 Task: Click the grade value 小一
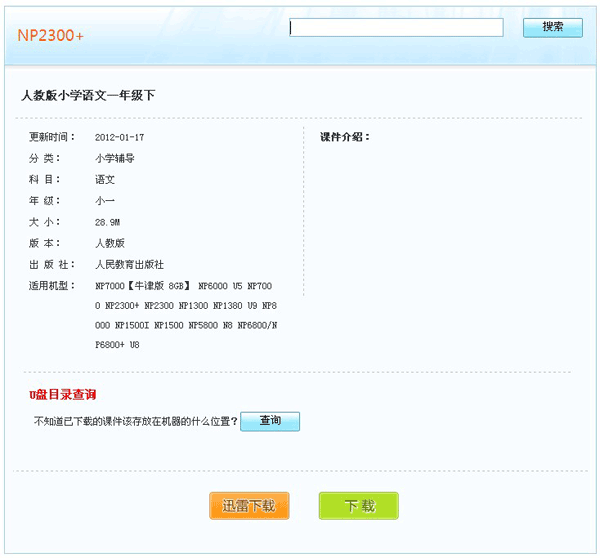(x=105, y=201)
